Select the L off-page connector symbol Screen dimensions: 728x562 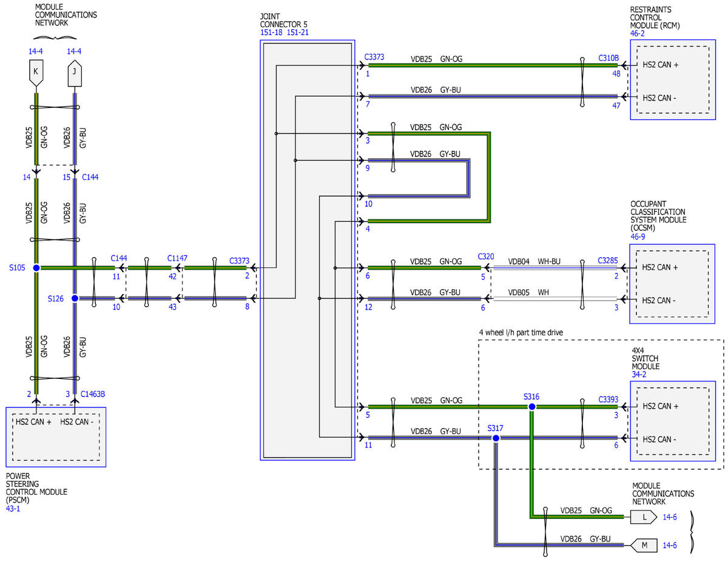tap(644, 517)
